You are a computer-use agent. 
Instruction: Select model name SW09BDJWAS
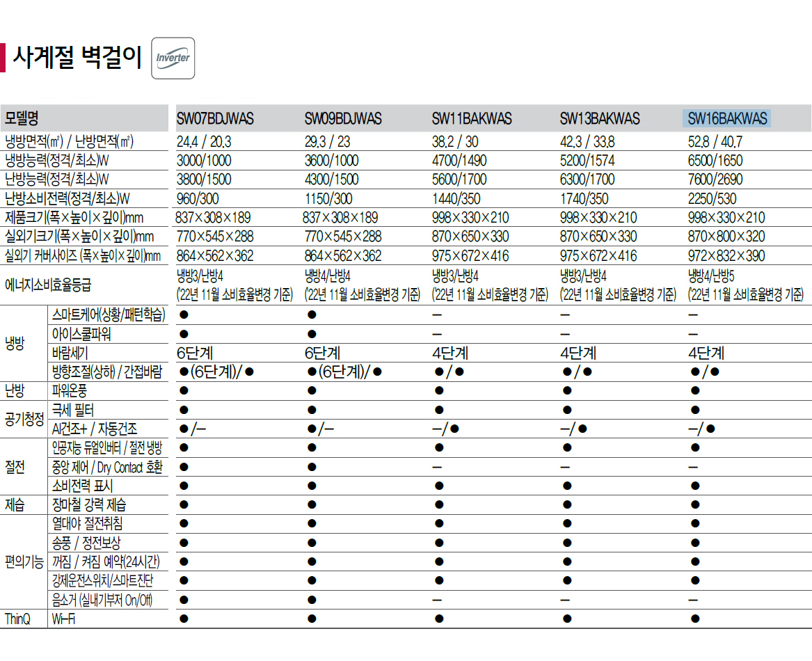coord(343,118)
